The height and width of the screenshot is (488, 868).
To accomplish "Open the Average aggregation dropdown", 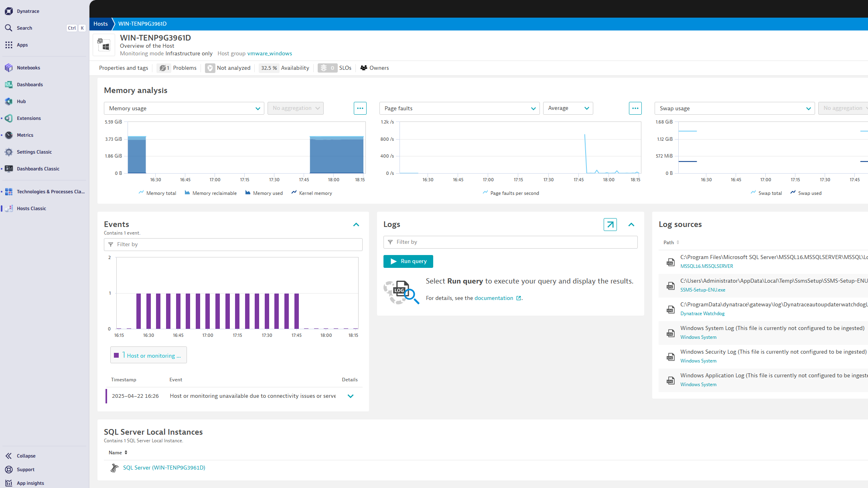I will point(568,108).
